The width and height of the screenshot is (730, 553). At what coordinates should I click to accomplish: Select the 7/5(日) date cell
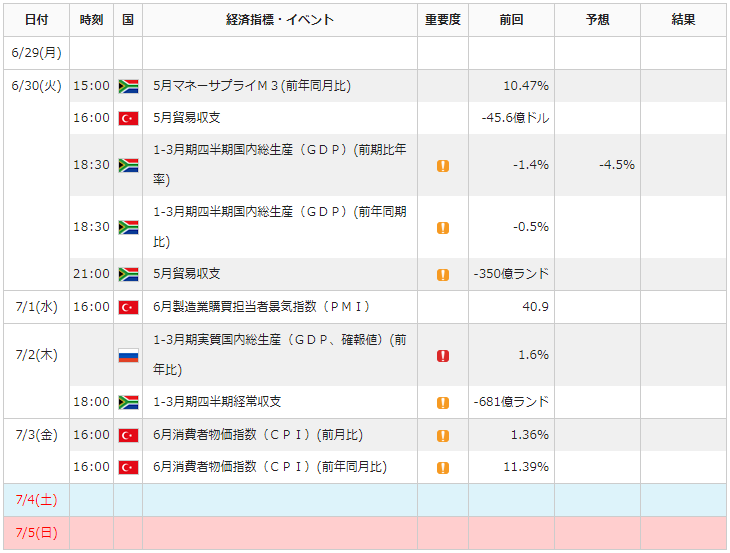click(x=36, y=533)
